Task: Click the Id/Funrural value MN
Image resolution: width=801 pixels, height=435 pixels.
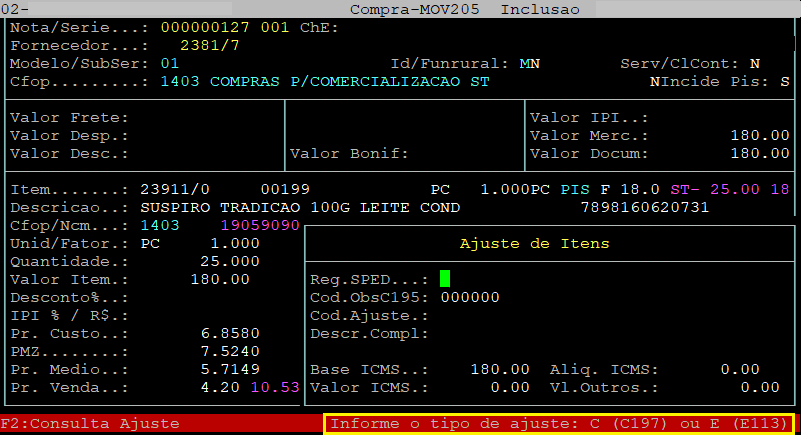Action: (x=530, y=63)
